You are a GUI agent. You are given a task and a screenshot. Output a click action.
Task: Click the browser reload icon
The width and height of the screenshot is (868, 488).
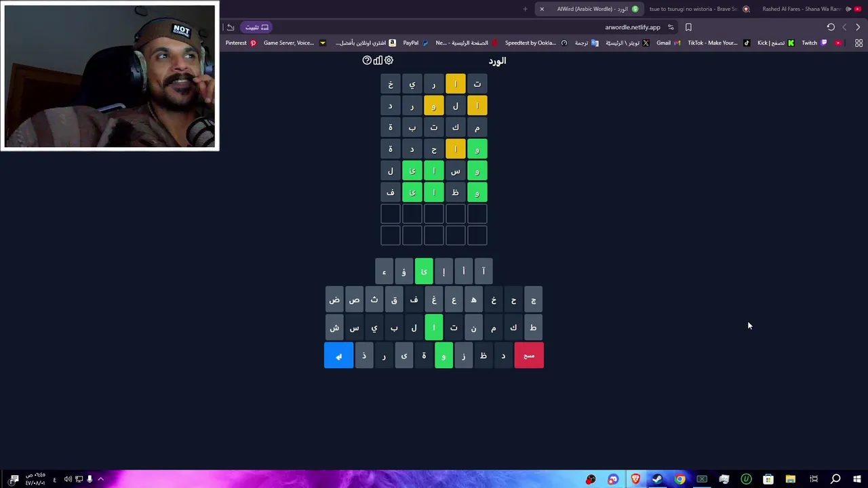[x=831, y=27]
